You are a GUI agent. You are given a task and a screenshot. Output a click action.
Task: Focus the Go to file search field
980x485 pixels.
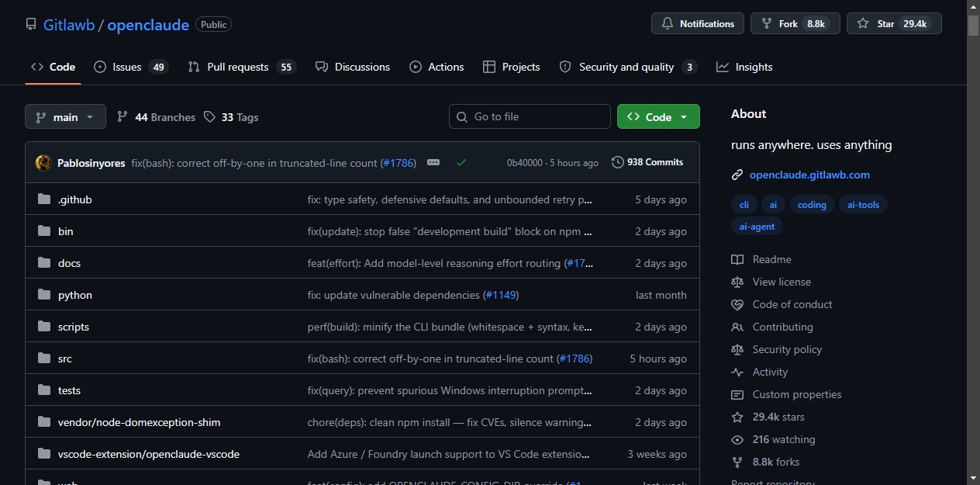point(530,116)
